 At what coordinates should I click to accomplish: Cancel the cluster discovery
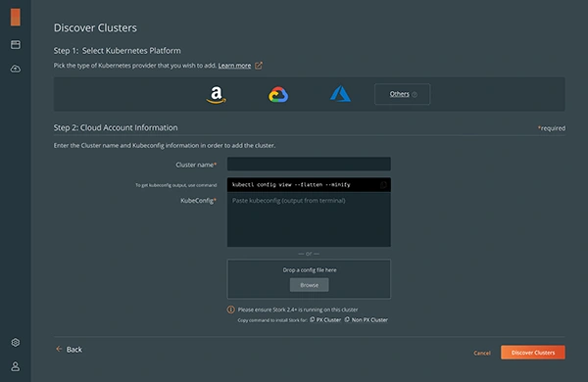coord(482,353)
